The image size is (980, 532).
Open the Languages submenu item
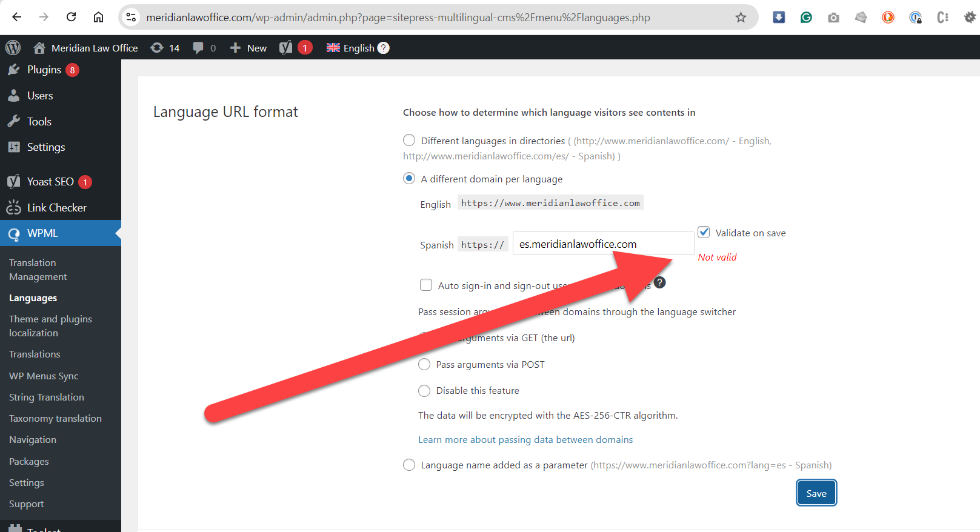point(33,298)
